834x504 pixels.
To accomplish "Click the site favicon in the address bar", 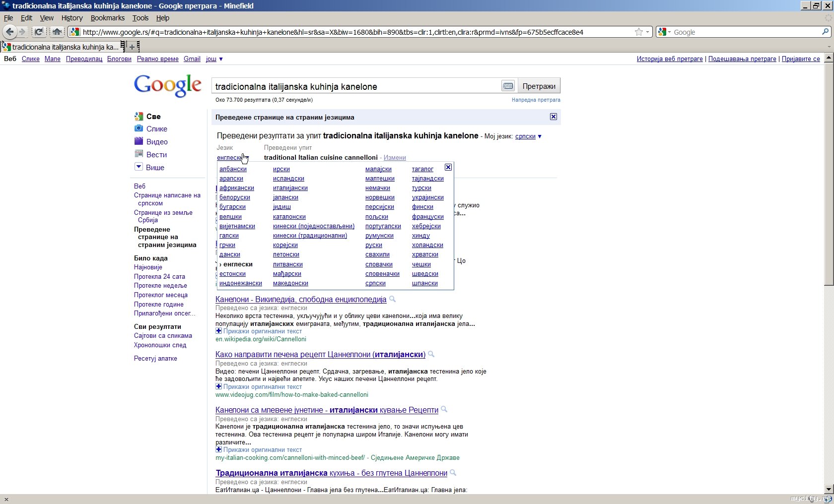I will click(x=75, y=32).
